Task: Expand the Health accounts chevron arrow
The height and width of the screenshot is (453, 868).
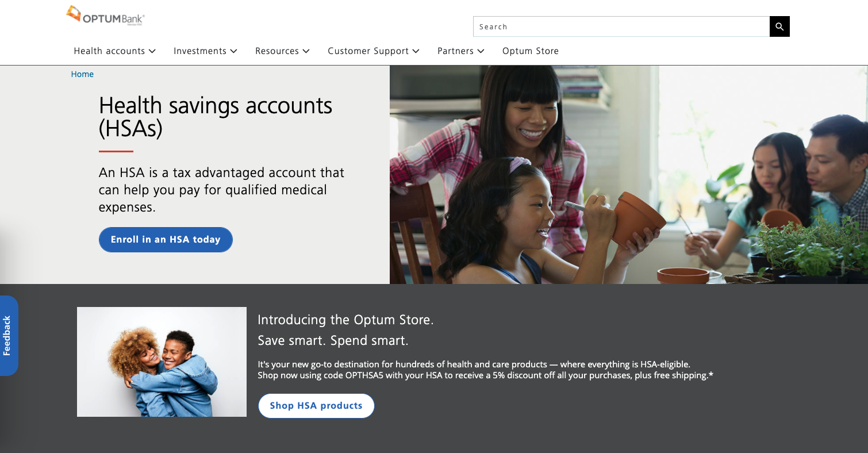Action: tap(152, 51)
